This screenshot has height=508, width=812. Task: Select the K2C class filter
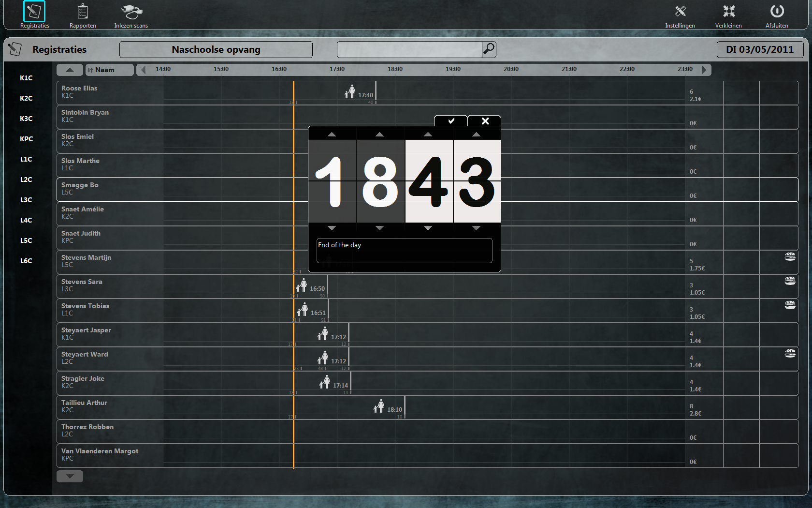26,98
